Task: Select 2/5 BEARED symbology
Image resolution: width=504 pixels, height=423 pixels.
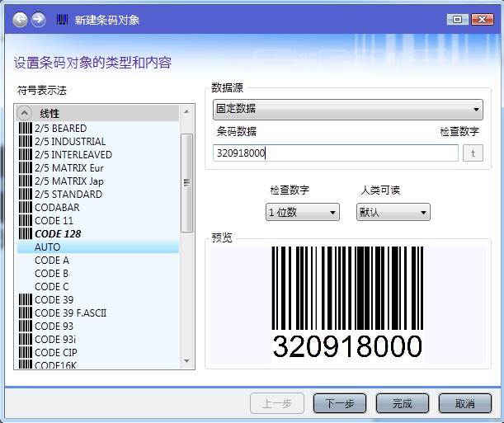Action: (98, 128)
